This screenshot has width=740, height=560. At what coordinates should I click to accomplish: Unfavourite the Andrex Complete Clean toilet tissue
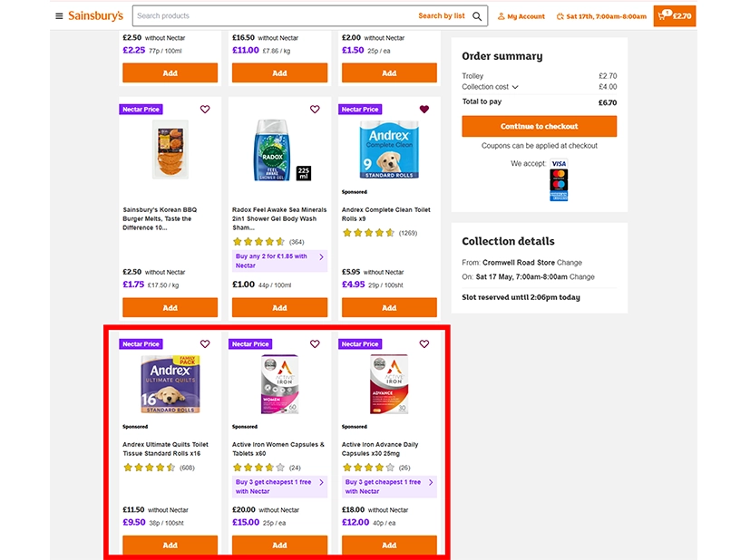pyautogui.click(x=424, y=109)
